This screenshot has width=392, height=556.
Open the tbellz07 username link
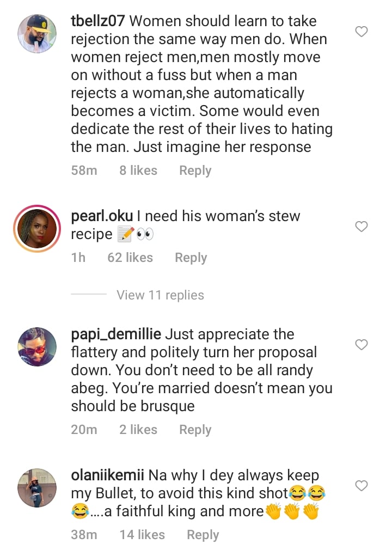click(x=99, y=21)
